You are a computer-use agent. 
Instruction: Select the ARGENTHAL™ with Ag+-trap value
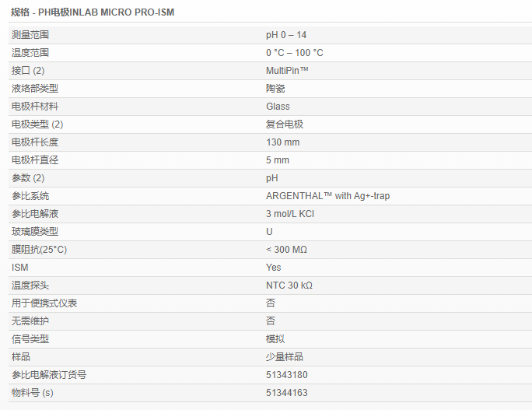click(327, 196)
